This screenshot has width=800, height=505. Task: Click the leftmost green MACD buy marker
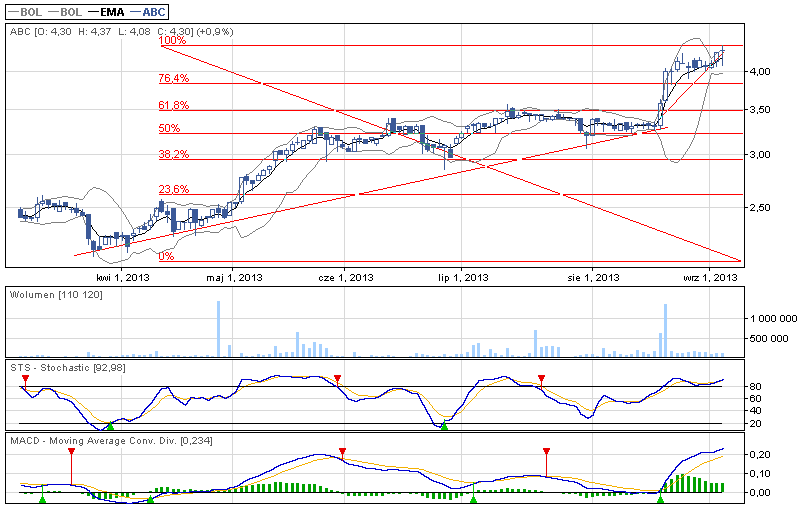click(42, 499)
